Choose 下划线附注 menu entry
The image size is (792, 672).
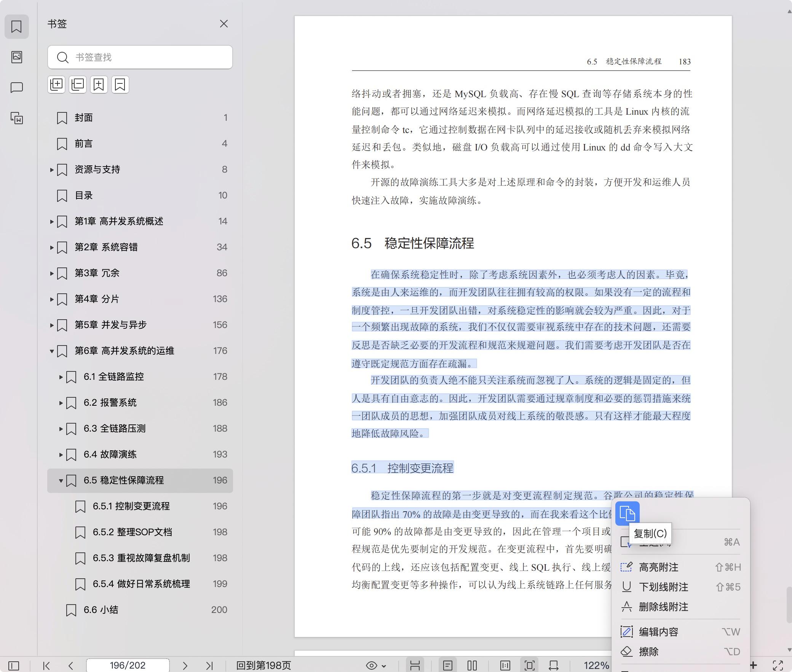663,587
